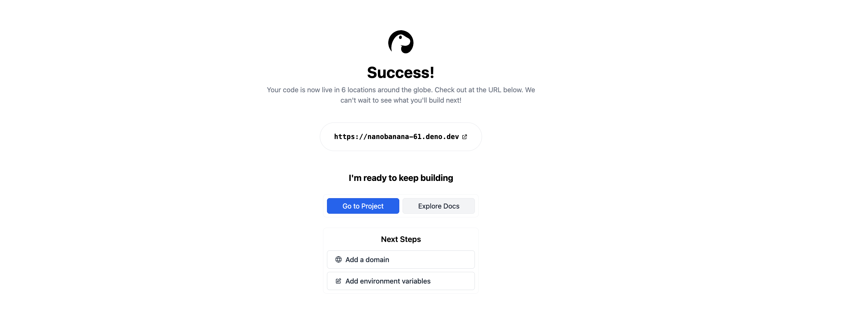This screenshot has width=868, height=330.
Task: Click the word "Docs" on the gray button
Action: coord(451,206)
